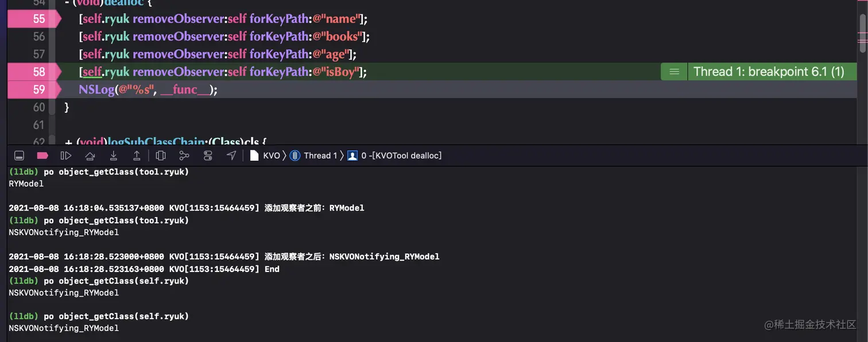Toggle breakpoint on line 55

click(x=33, y=19)
